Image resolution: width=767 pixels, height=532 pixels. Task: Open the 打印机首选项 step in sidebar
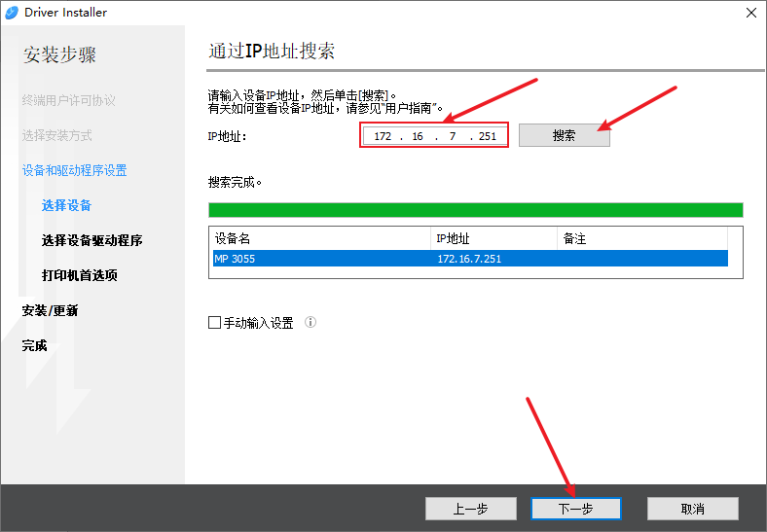80,275
